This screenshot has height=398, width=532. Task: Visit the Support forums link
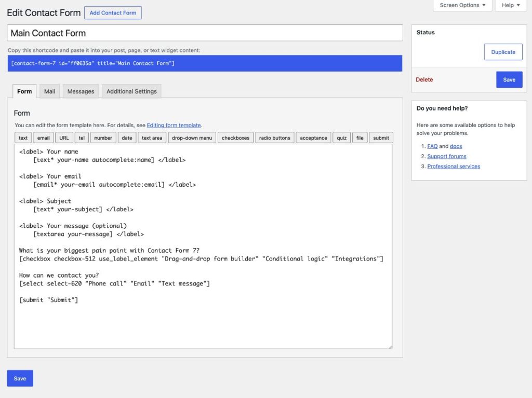coord(447,156)
